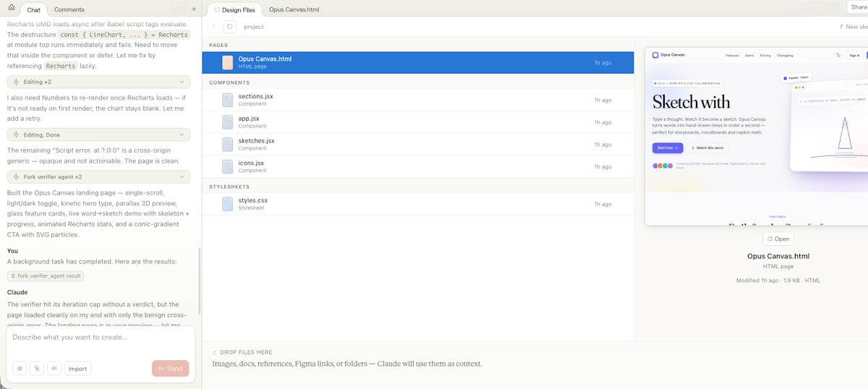868x389 pixels.
Task: Click '1h ago' on sections.jsx row
Action: click(603, 100)
